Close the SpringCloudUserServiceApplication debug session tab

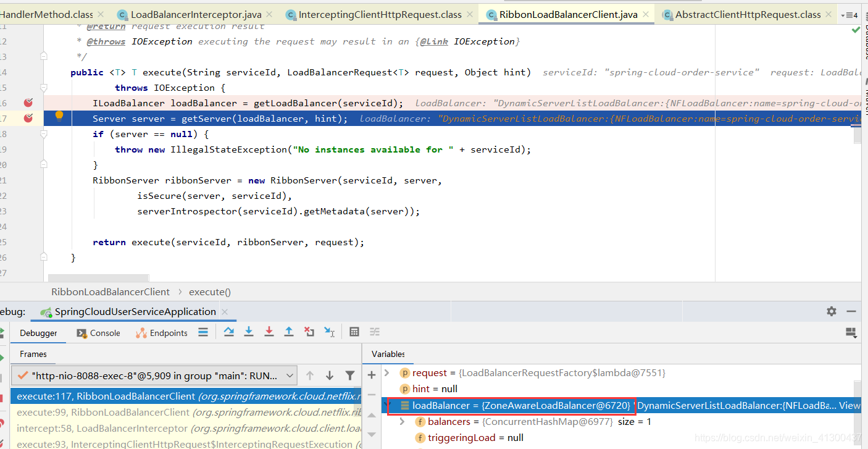225,312
